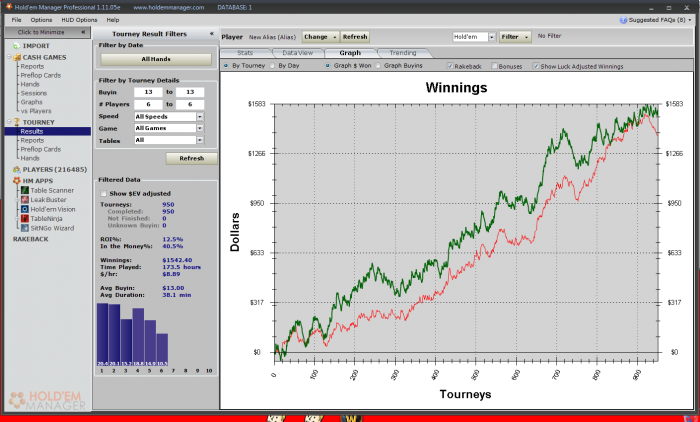Image resolution: width=700 pixels, height=422 pixels.
Task: Toggle Show Luck Adjusted Winnings checkbox
Action: pyautogui.click(x=536, y=66)
